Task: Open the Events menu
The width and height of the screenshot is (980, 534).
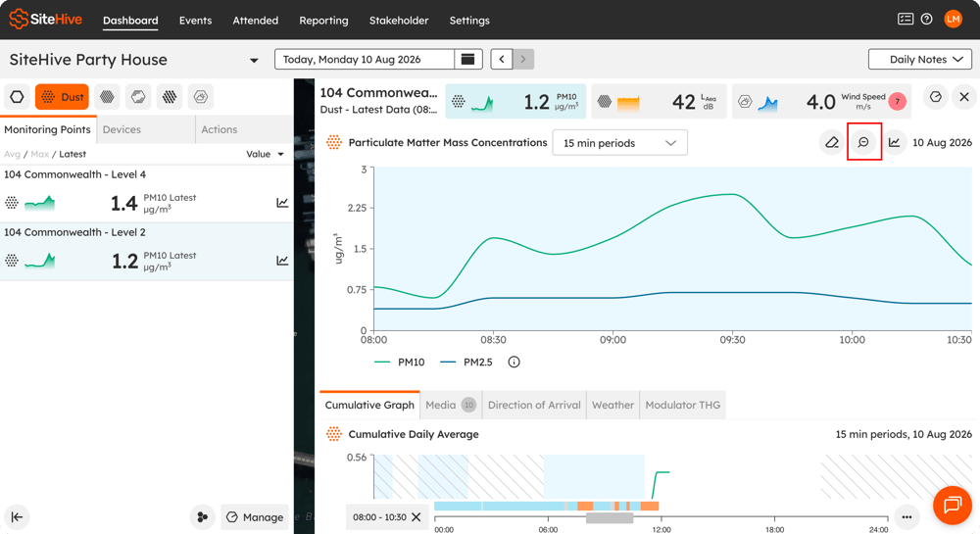Action: [196, 21]
